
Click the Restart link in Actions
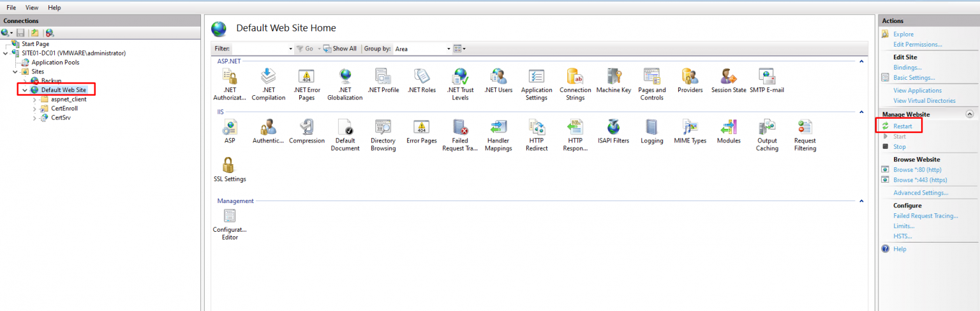tap(902, 126)
